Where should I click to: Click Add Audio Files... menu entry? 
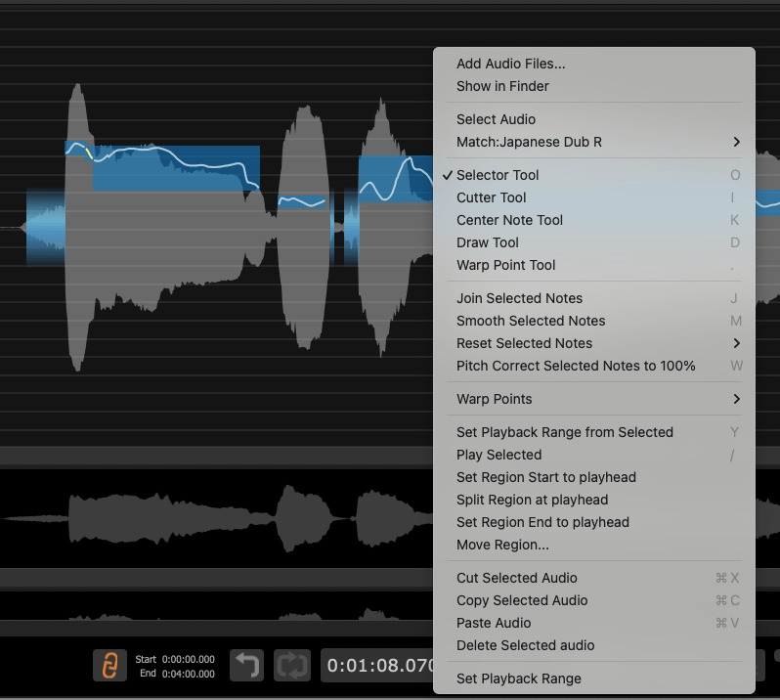coord(510,64)
